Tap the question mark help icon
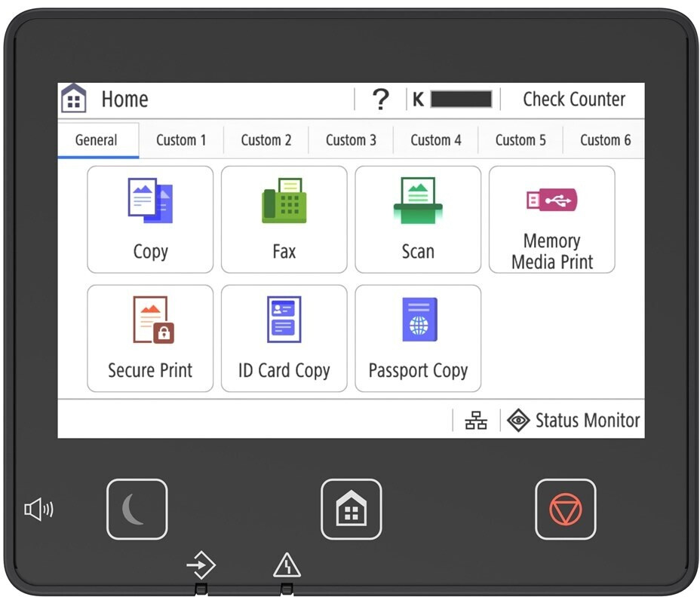The height and width of the screenshot is (597, 700). [x=381, y=99]
